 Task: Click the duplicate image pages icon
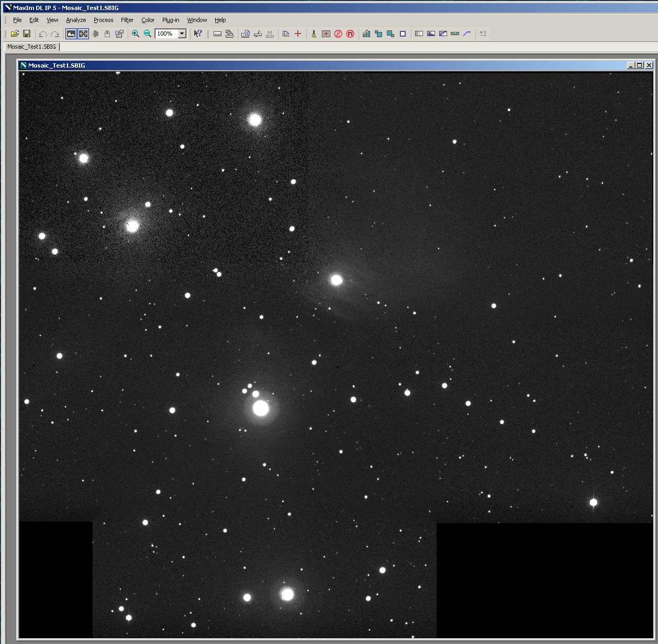pyautogui.click(x=286, y=34)
